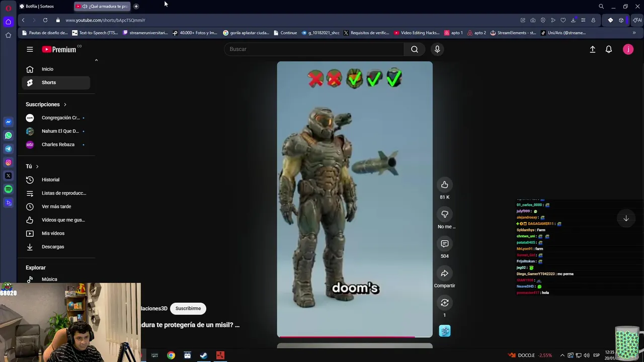
Task: Click the Short video progress bar
Action: click(355, 337)
